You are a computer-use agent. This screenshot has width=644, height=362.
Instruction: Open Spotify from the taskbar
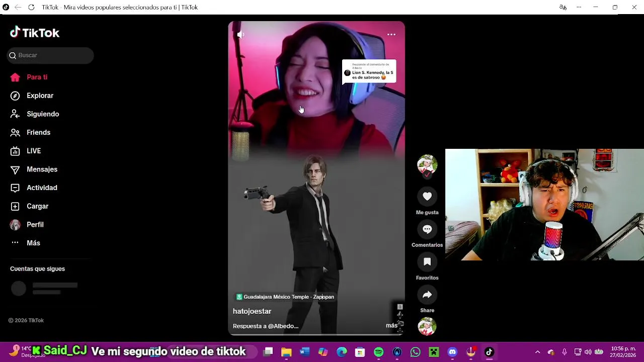(x=378, y=352)
